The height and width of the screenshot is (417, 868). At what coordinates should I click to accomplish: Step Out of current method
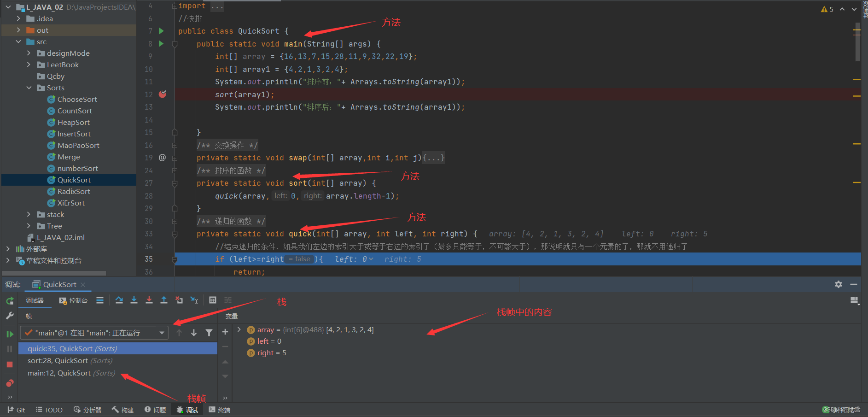163,300
